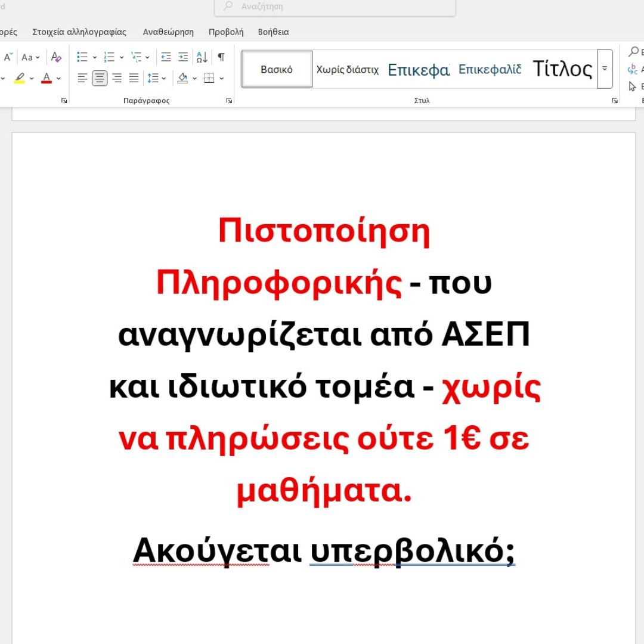Open the borders dropdown arrow
This screenshot has width=644, height=644.
pyautogui.click(x=221, y=78)
